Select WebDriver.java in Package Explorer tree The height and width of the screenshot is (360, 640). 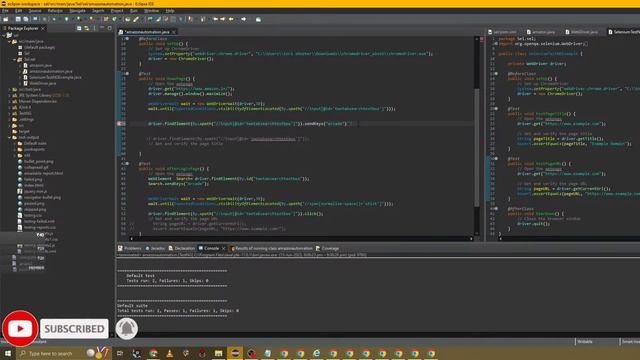pos(40,83)
